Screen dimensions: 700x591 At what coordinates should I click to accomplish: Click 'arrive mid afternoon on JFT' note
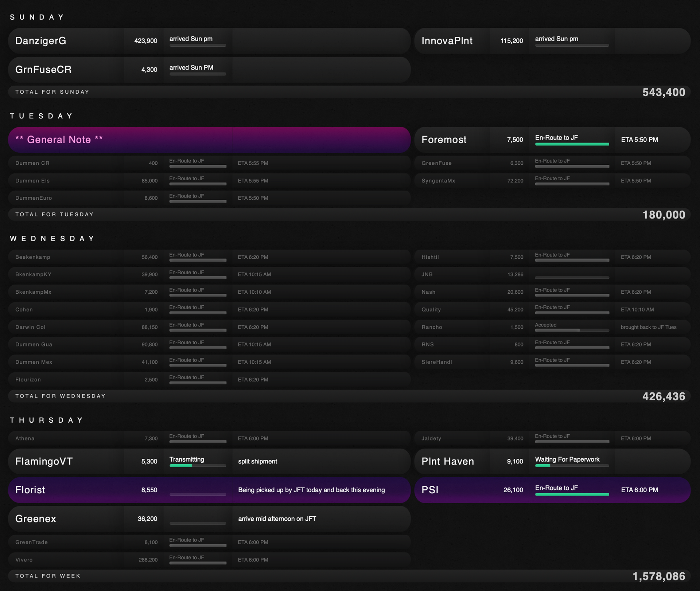point(277,519)
